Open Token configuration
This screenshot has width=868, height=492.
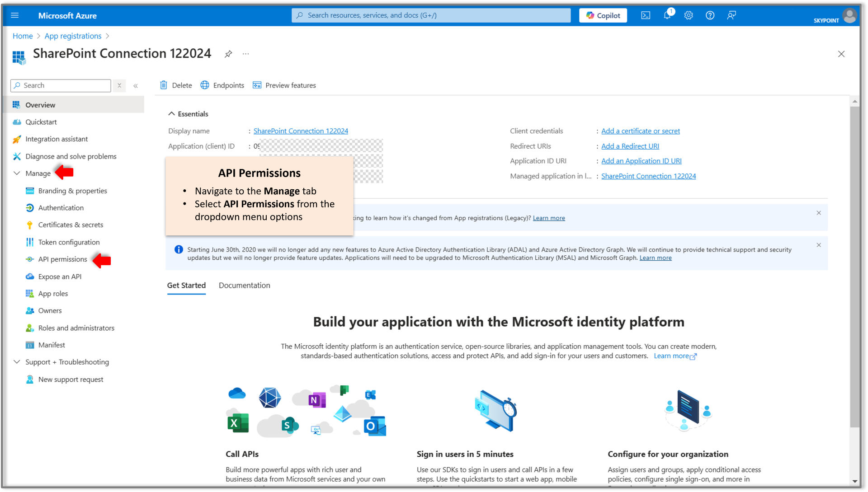(x=69, y=242)
